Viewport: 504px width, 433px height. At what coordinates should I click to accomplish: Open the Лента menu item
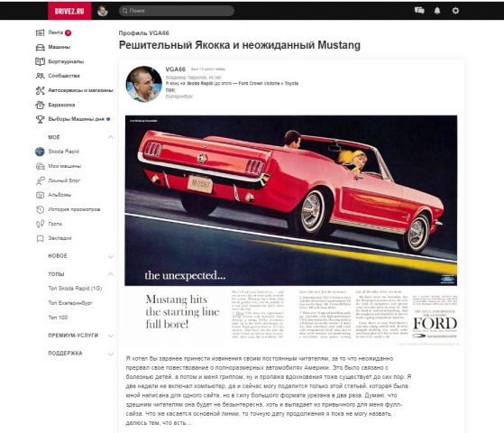coord(56,32)
